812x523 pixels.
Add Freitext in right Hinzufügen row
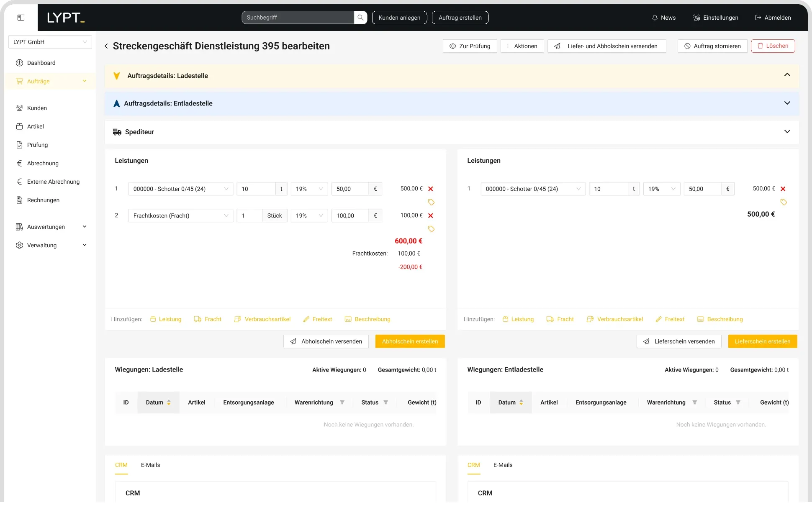(x=670, y=319)
